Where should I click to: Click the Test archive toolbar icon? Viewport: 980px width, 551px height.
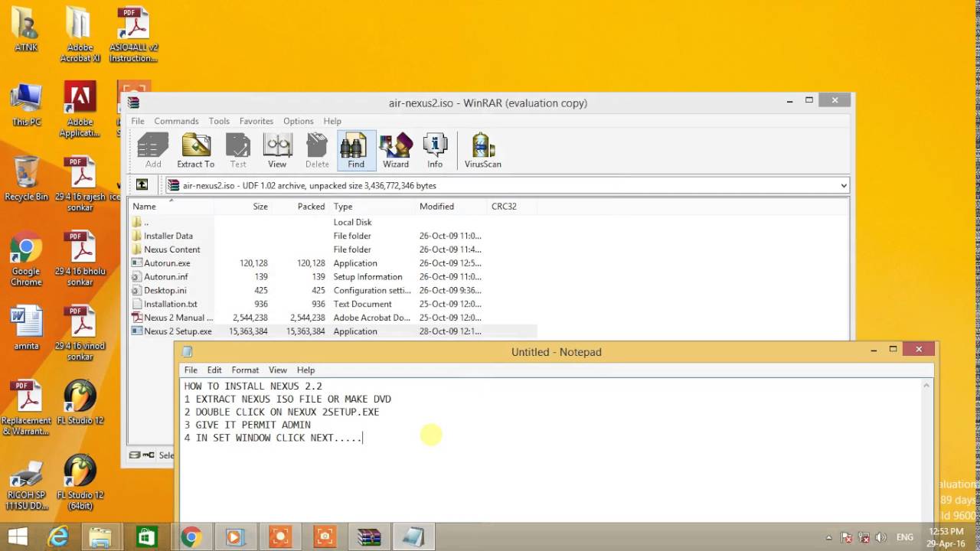click(238, 151)
